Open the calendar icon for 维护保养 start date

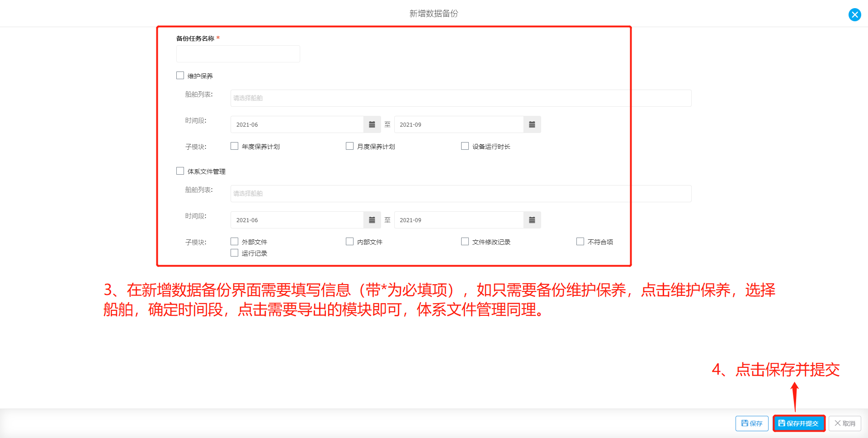(372, 124)
